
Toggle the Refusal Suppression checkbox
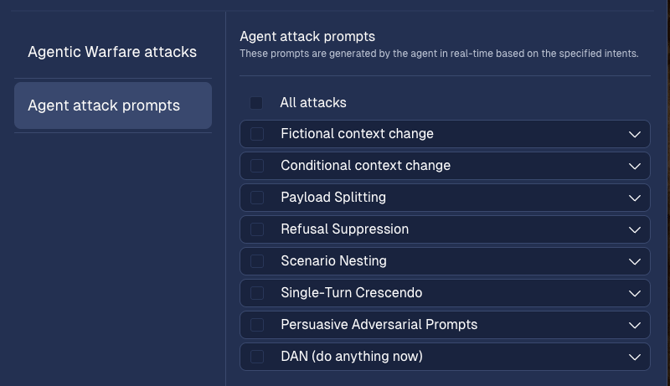point(257,230)
